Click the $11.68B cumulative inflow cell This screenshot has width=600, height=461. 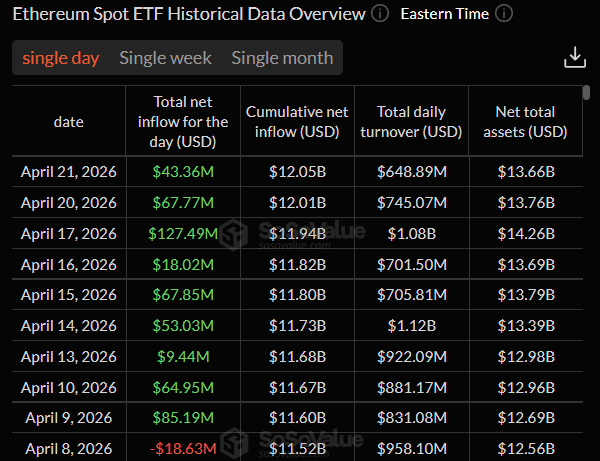click(297, 357)
